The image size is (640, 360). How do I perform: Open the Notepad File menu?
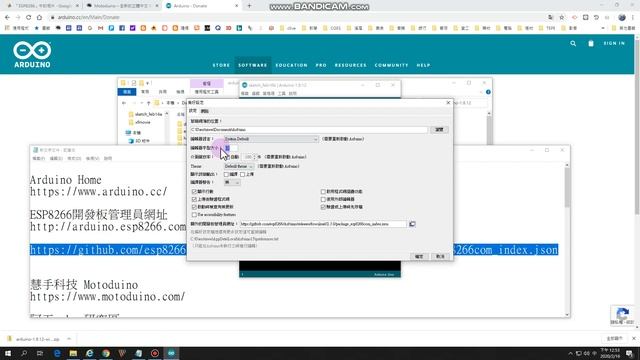point(38,158)
